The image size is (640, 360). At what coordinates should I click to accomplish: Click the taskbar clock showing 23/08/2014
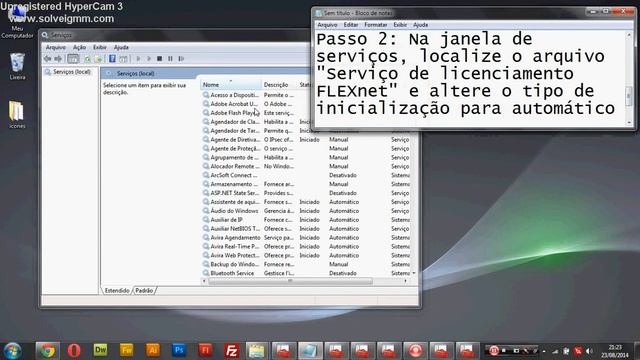point(615,351)
